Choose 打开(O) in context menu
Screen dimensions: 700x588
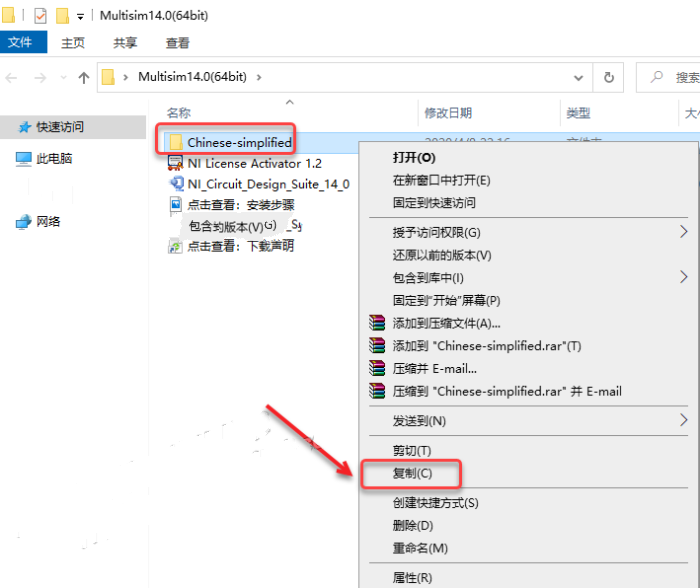[x=414, y=158]
